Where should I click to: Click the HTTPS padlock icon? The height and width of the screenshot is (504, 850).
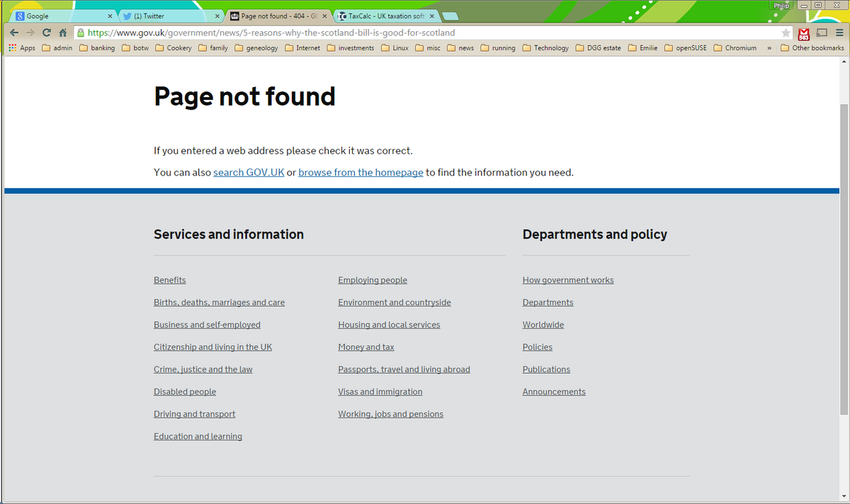click(80, 32)
